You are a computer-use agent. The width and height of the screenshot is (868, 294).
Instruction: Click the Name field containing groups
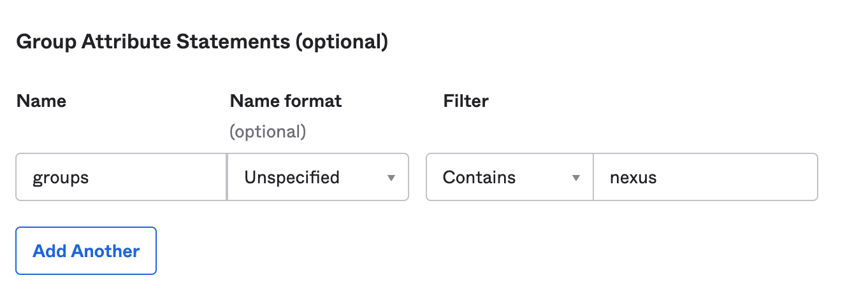pos(121,177)
